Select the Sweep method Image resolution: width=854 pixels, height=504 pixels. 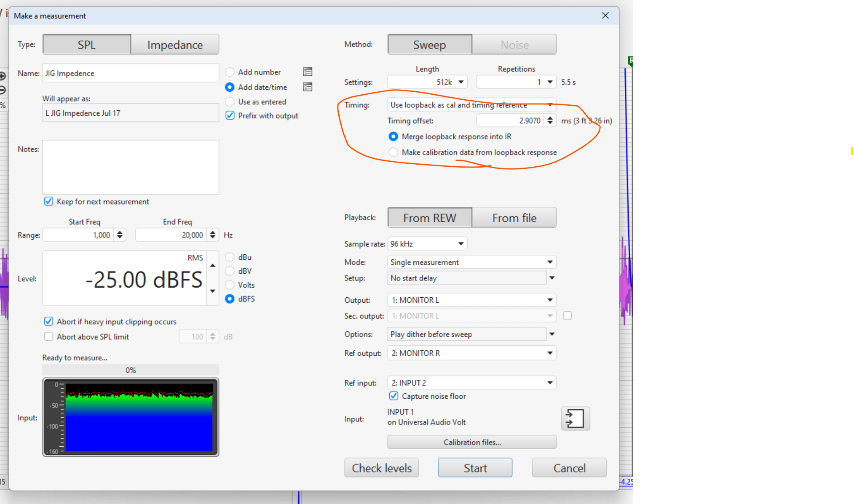430,45
